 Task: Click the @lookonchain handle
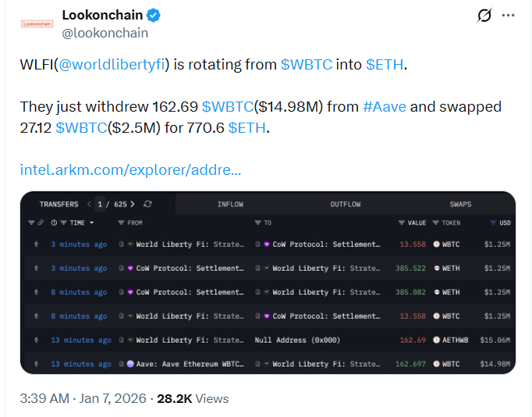[104, 33]
